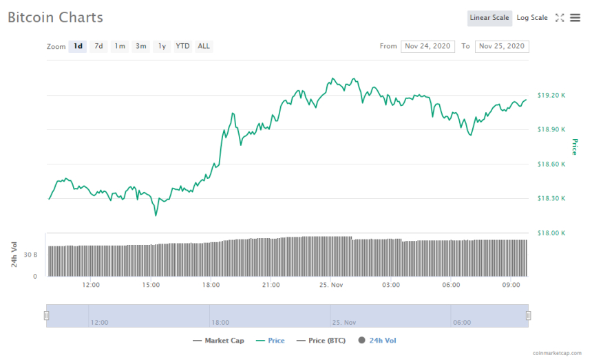Toggle Market Cap series in legend
Image resolution: width=592 pixels, height=364 pixels.
(219, 340)
